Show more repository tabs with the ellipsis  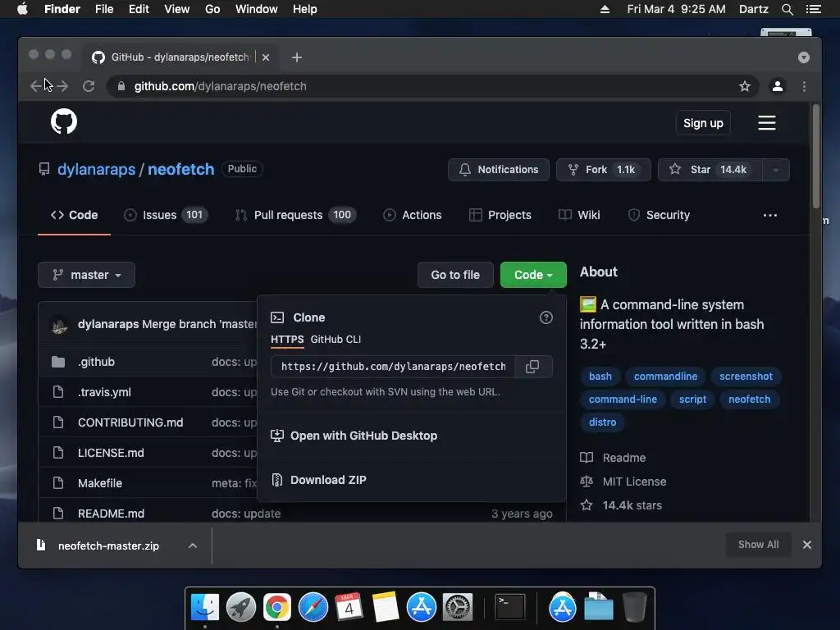pyautogui.click(x=769, y=216)
